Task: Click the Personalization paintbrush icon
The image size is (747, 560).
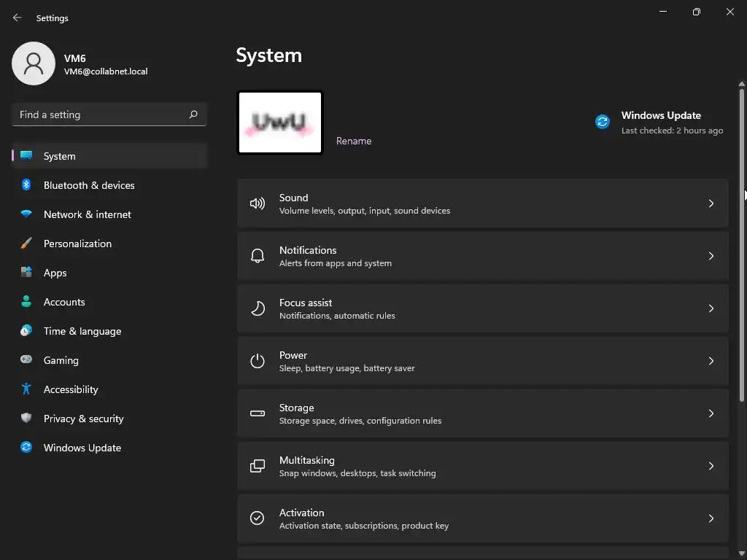Action: click(26, 244)
